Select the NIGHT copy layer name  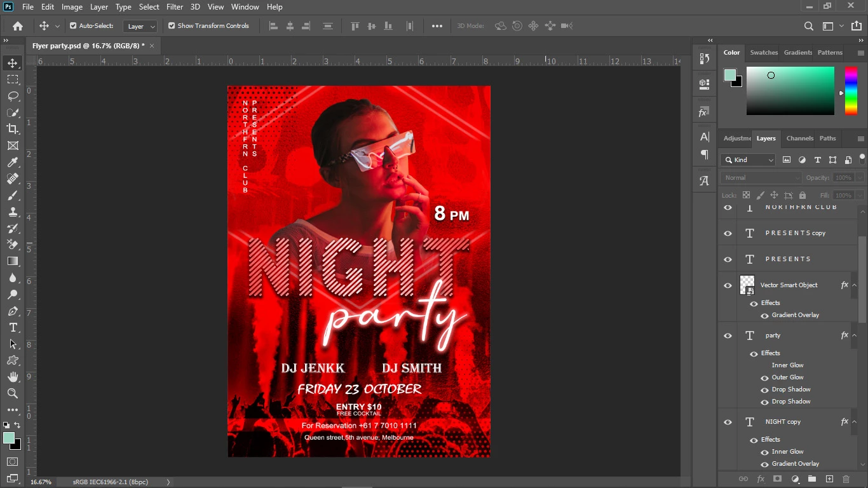(x=783, y=422)
